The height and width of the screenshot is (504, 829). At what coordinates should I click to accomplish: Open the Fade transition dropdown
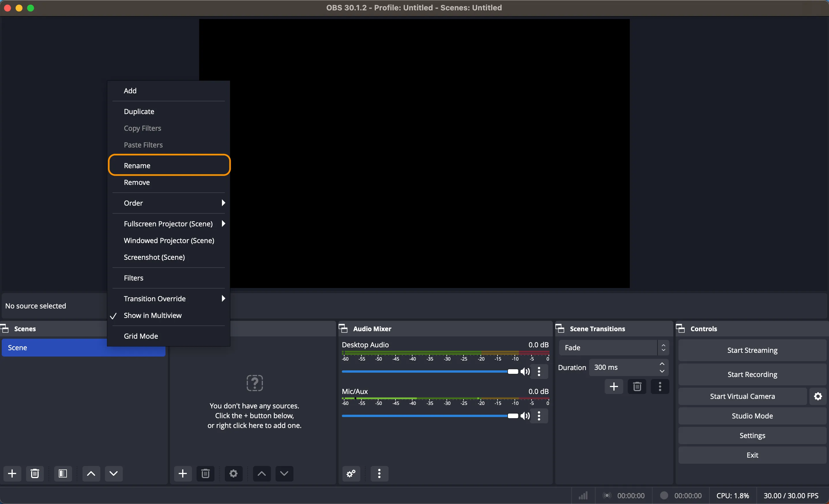614,348
